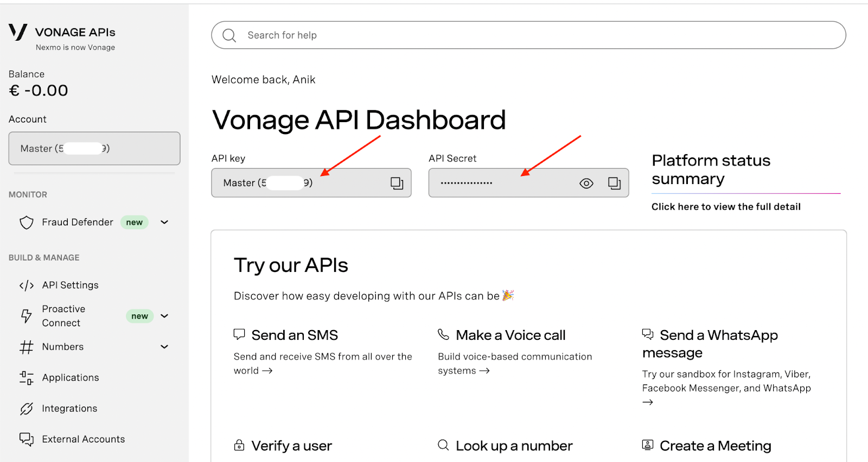Select the Master account box in sidebar

(94, 148)
